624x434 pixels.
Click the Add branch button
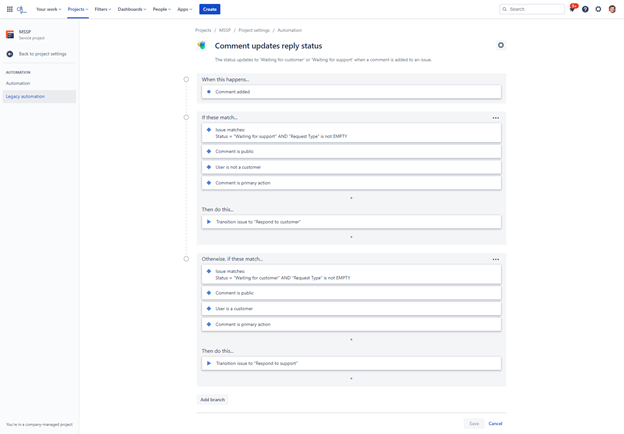tap(213, 400)
